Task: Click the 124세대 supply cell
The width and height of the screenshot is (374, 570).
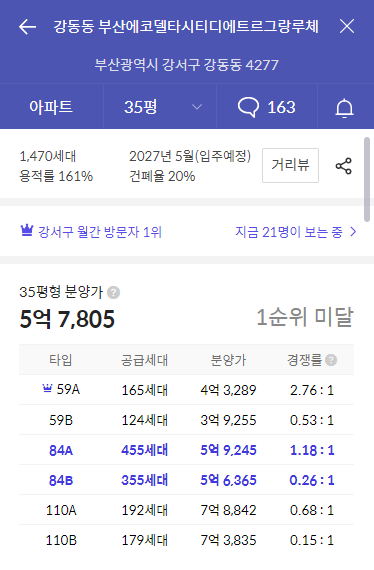Action: [144, 420]
